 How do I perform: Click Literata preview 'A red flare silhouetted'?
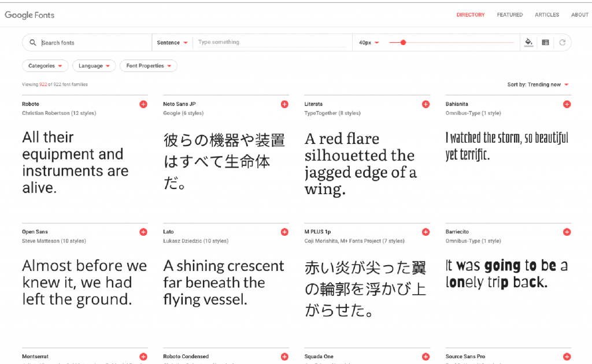[x=361, y=164]
